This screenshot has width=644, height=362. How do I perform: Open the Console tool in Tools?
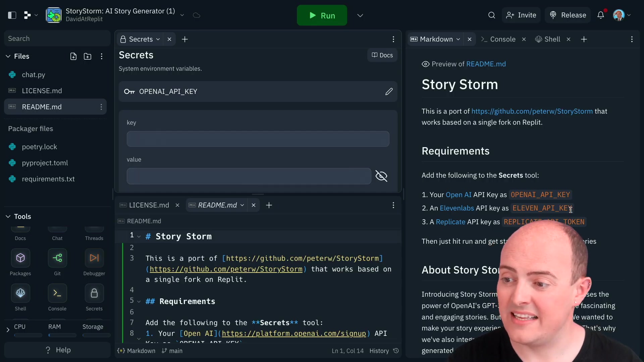[57, 298]
